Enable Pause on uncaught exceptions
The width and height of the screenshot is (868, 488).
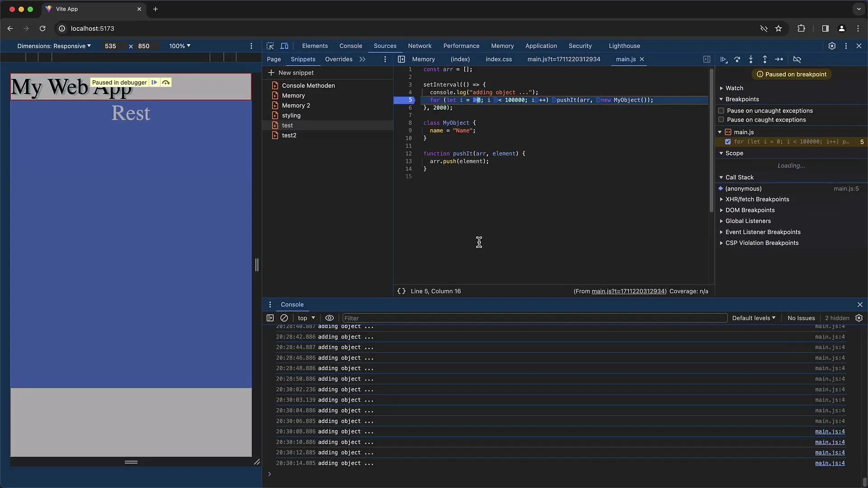pyautogui.click(x=721, y=111)
